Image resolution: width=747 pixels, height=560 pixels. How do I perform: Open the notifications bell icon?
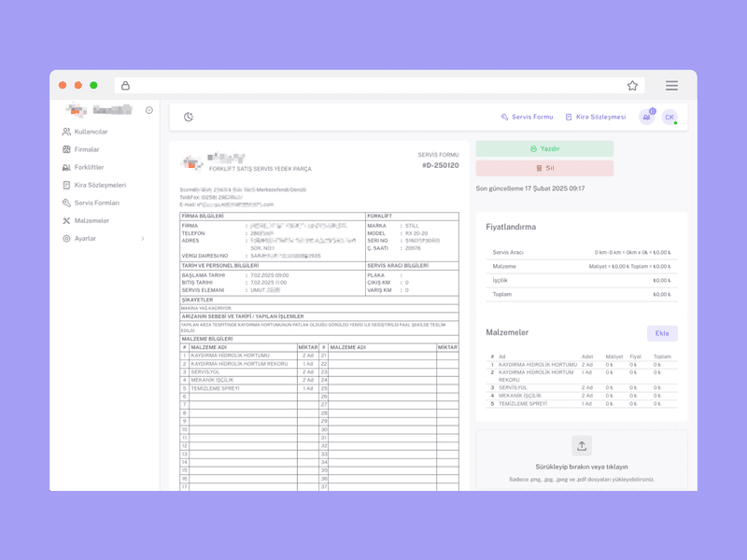pyautogui.click(x=646, y=117)
